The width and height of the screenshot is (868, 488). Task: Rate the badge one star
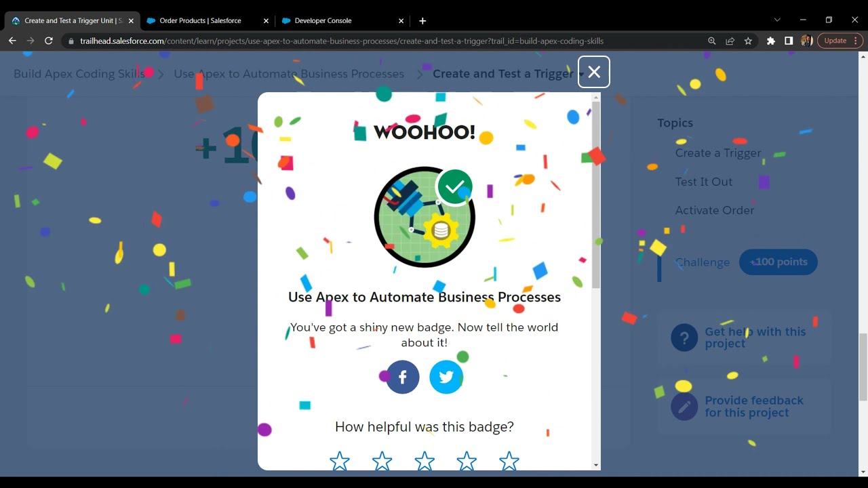tap(340, 462)
